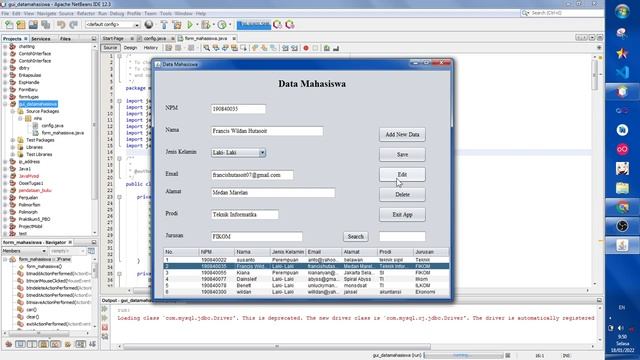Click the Save All toolbar icon
Viewport: 640px width, 360px height.
point(45,25)
